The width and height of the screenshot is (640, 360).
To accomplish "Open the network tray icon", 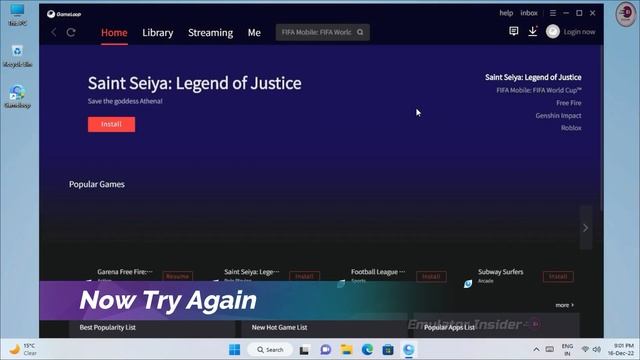I will (x=585, y=349).
